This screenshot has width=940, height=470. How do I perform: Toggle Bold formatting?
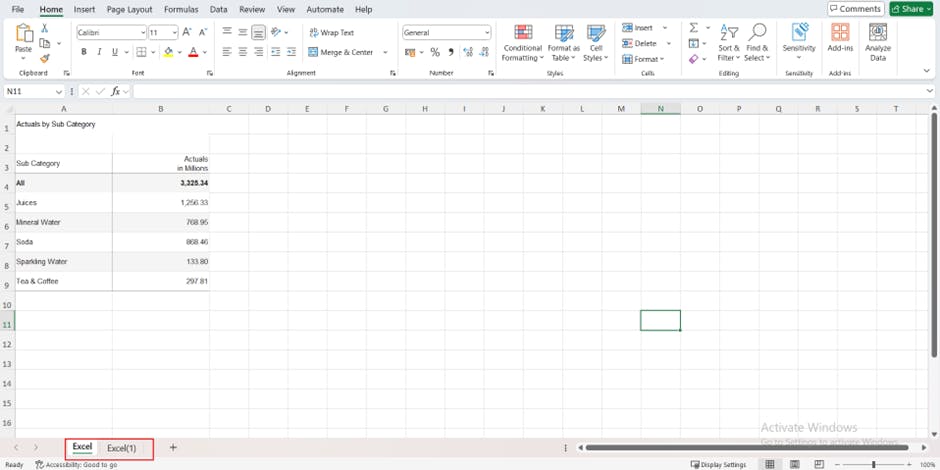click(83, 52)
